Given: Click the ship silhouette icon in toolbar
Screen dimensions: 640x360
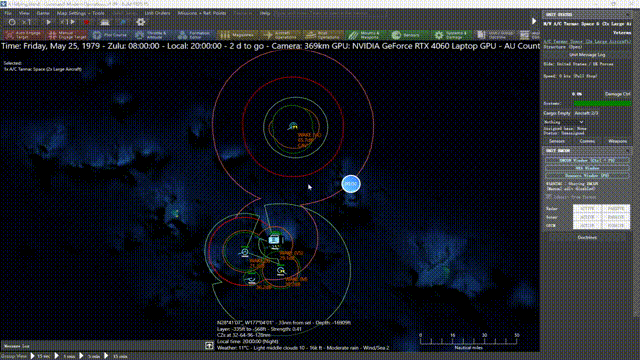Looking at the screenshot, I should pos(104,22).
